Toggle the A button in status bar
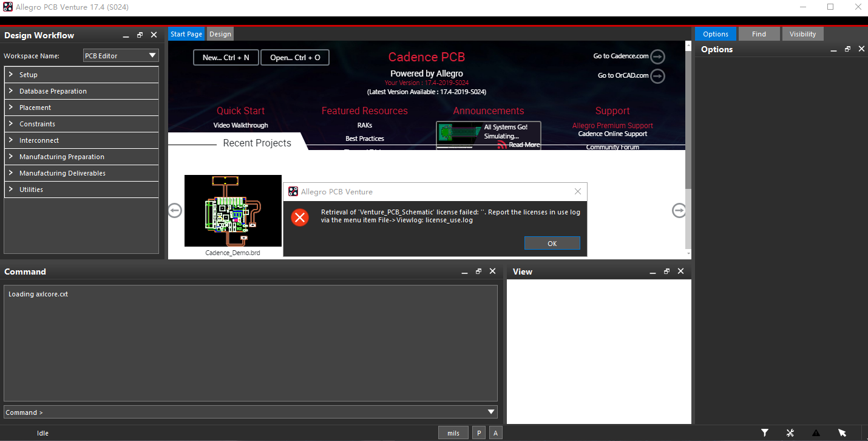Viewport: 868px width, 441px height. (x=496, y=433)
